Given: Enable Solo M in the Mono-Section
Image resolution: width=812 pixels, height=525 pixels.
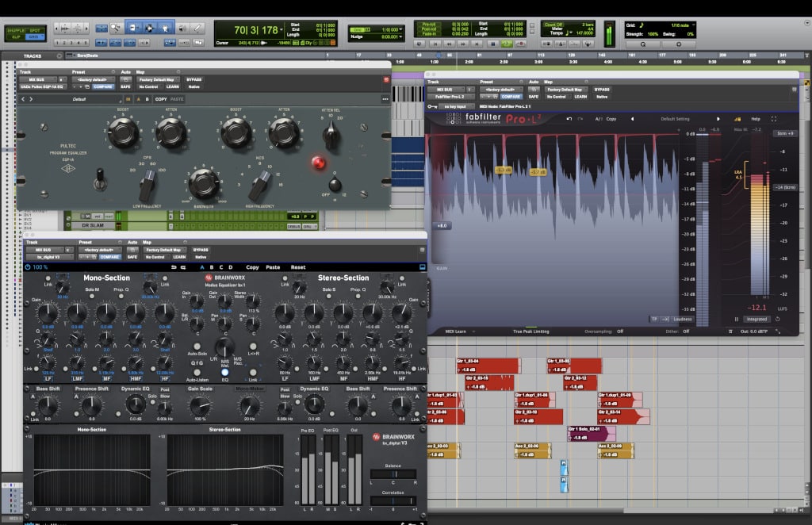Looking at the screenshot, I should click(92, 296).
